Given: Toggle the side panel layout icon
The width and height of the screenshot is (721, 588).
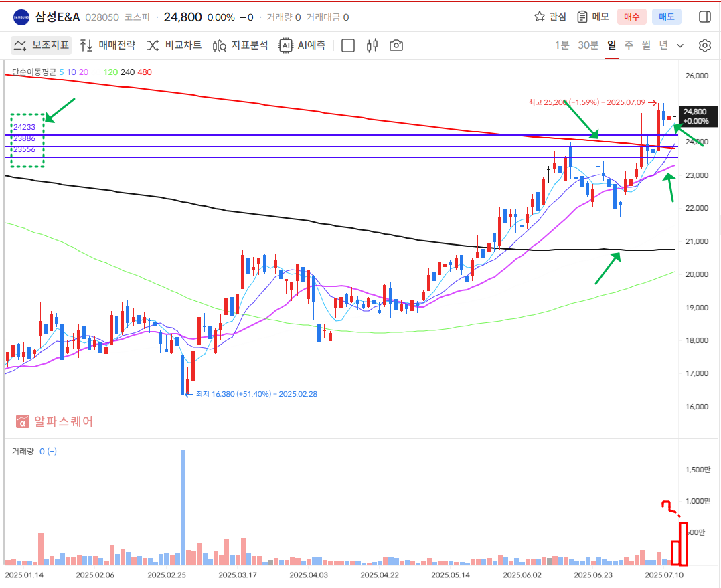Looking at the screenshot, I should pyautogui.click(x=704, y=17).
